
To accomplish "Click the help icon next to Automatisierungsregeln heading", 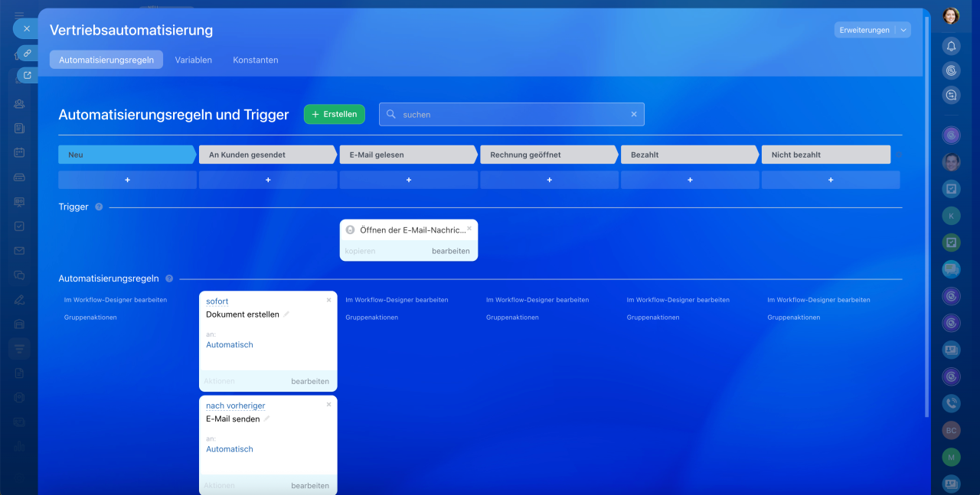I will 169,278.
